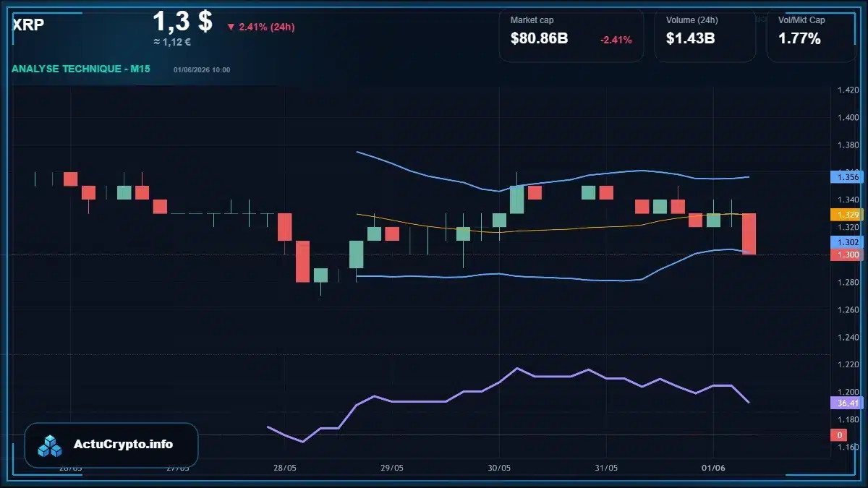
Task: Click the -2.41% market cap change
Action: 616,40
